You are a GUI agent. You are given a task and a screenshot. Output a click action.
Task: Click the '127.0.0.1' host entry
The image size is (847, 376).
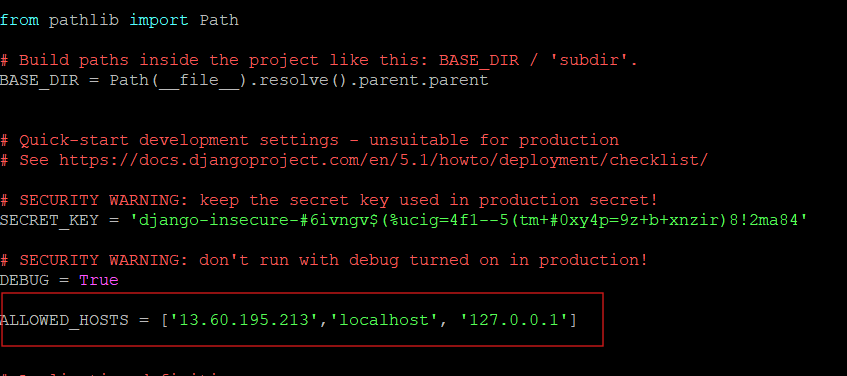(x=514, y=320)
